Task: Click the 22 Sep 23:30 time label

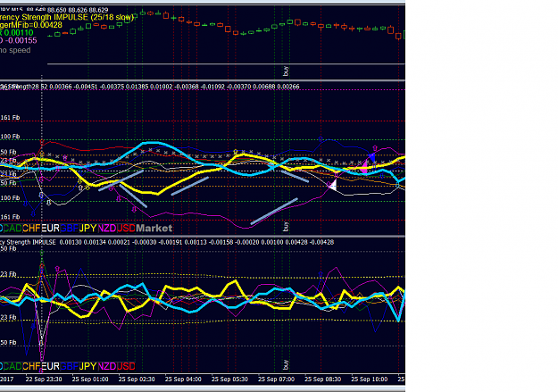Action: click(x=44, y=379)
